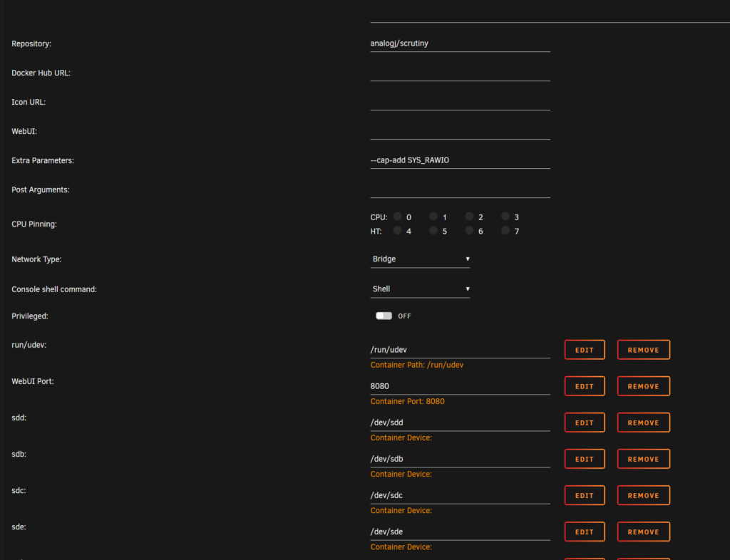This screenshot has height=560, width=730.
Task: Toggle CPU 3 pinning checkbox
Action: (x=505, y=217)
